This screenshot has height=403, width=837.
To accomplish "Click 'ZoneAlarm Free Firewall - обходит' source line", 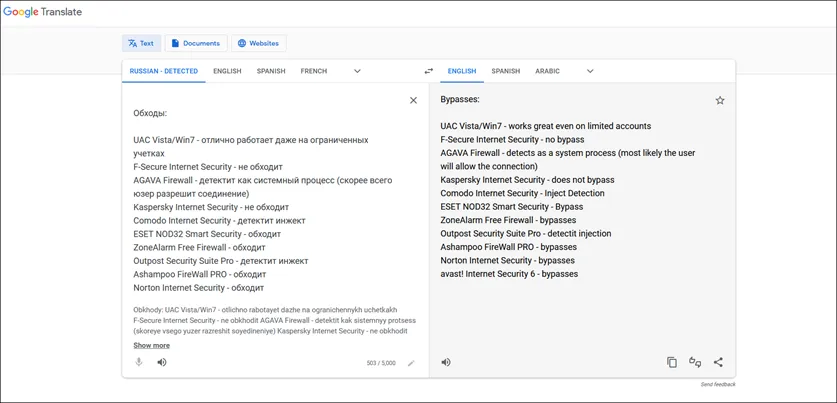I will coord(200,247).
